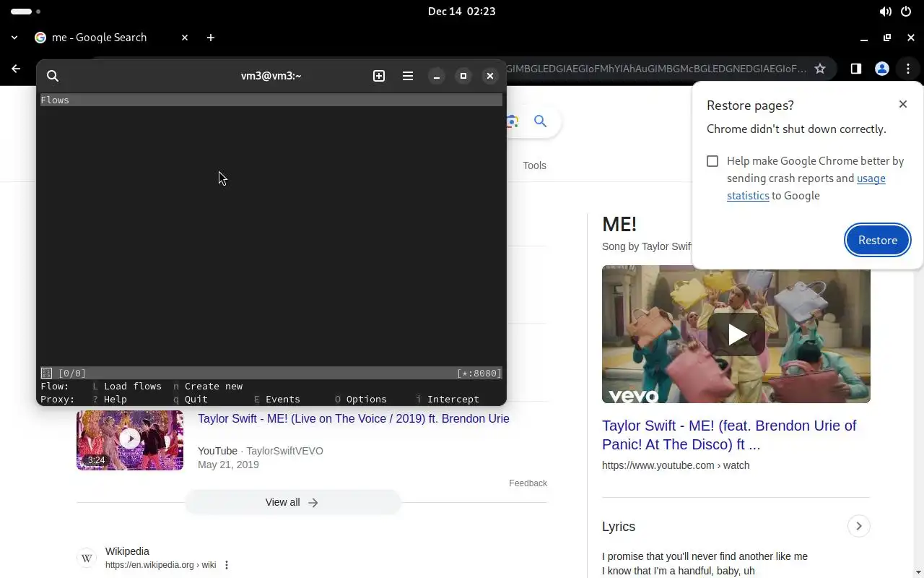The width and height of the screenshot is (924, 578).
Task: Click 'Options' in mitmproxy footer
Action: (367, 400)
